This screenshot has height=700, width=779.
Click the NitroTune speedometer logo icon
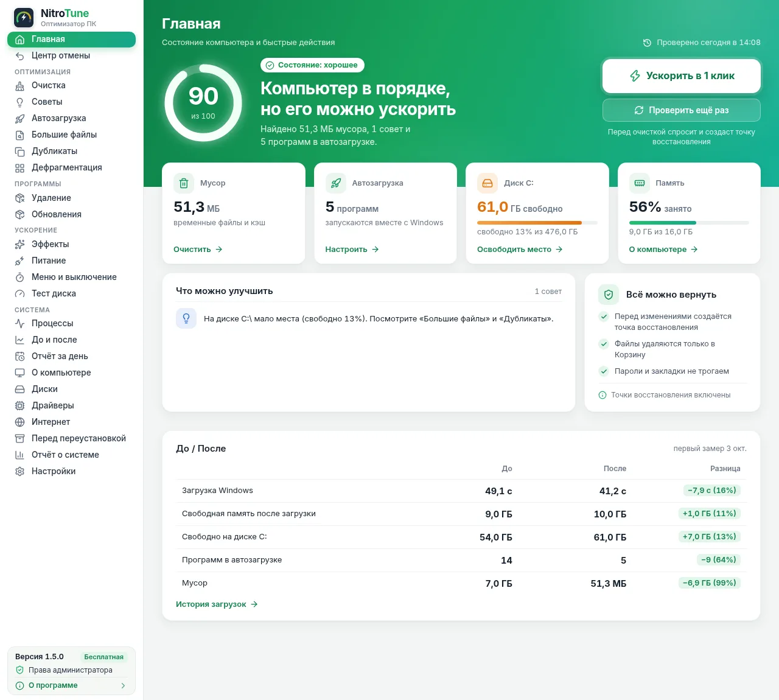24,18
